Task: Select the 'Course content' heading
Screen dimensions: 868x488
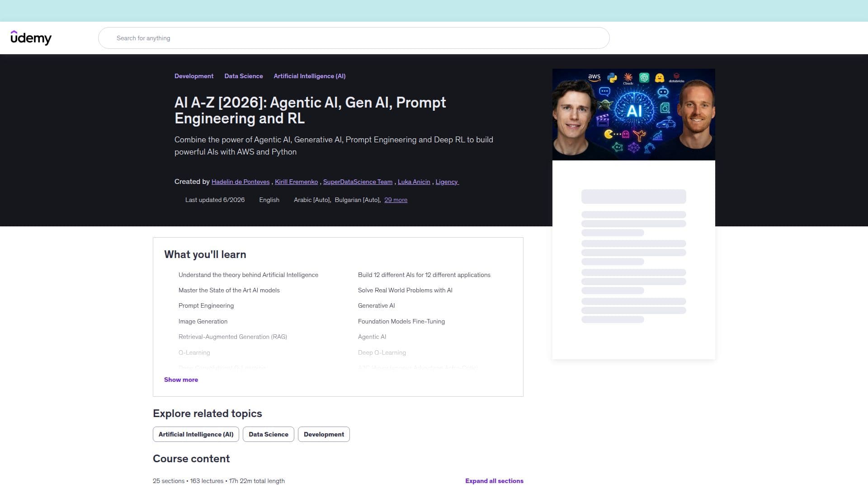Action: (x=191, y=459)
